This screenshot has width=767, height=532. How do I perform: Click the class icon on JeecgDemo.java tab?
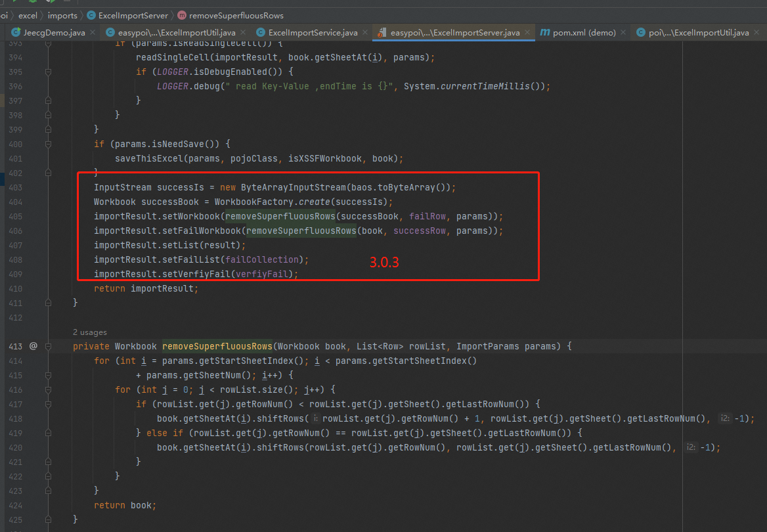coord(16,32)
